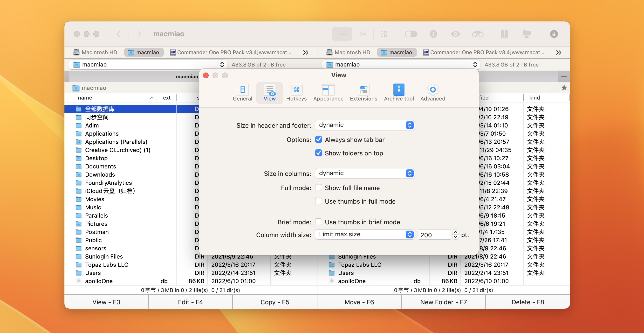Click the favorites star icon
This screenshot has height=333, width=644.
[564, 88]
